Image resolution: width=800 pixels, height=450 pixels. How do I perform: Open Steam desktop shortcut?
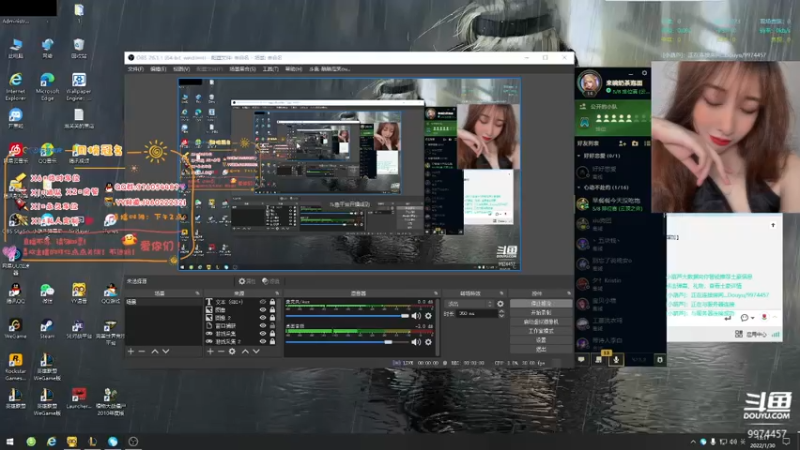(x=47, y=329)
